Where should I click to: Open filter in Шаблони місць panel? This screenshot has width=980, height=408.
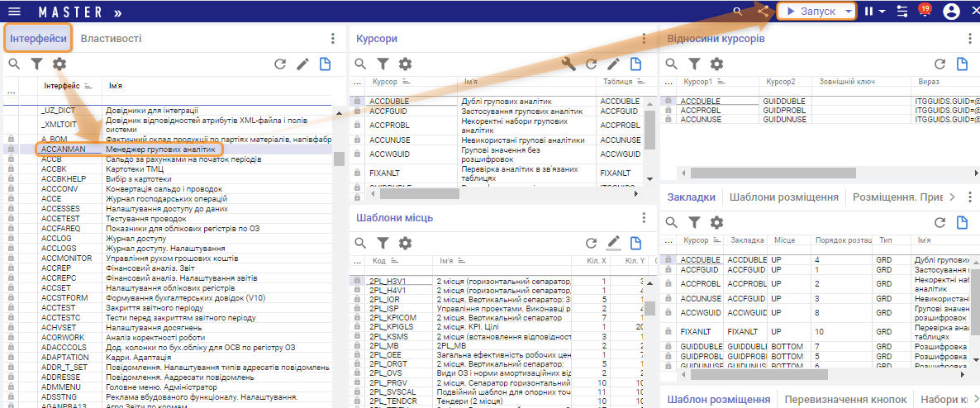click(383, 243)
